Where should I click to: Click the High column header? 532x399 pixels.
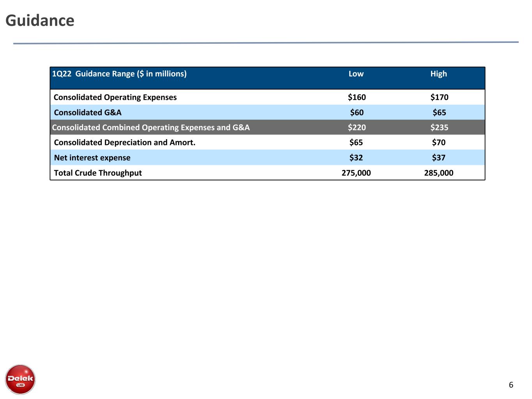pos(438,74)
